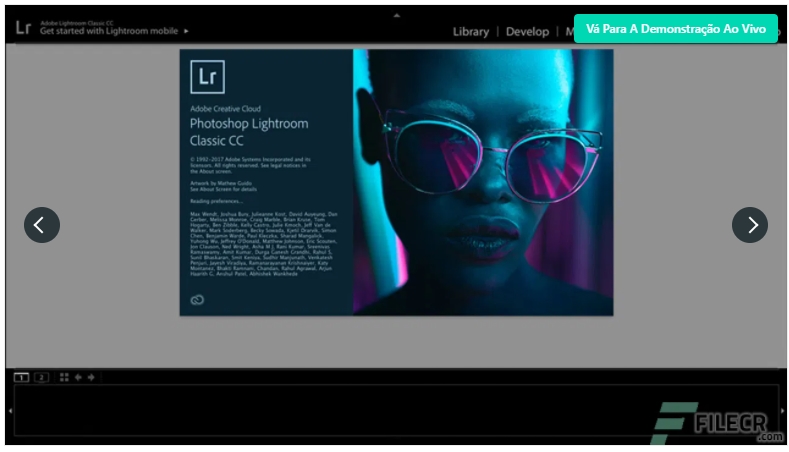The height and width of the screenshot is (452, 789).
Task: Open the Develop module tab
Action: point(527,31)
